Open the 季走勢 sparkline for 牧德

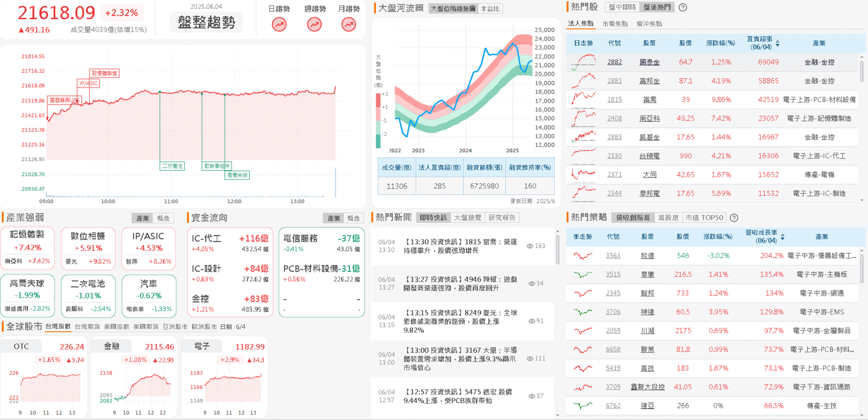click(583, 256)
